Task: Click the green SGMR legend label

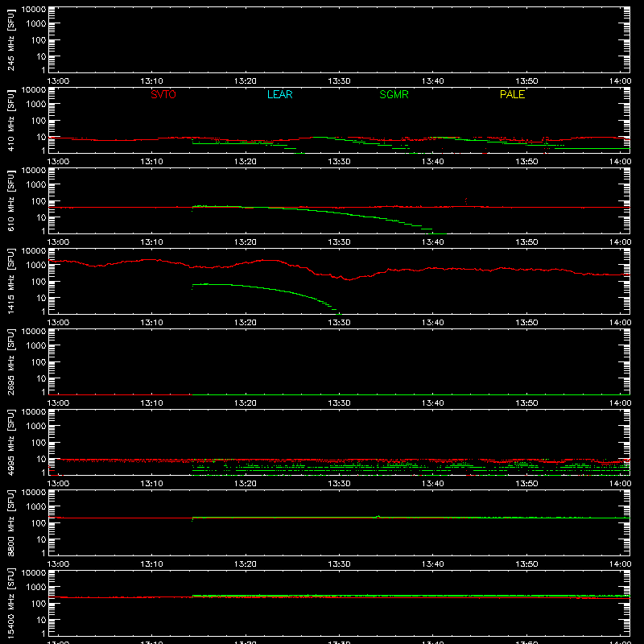Action: point(394,94)
